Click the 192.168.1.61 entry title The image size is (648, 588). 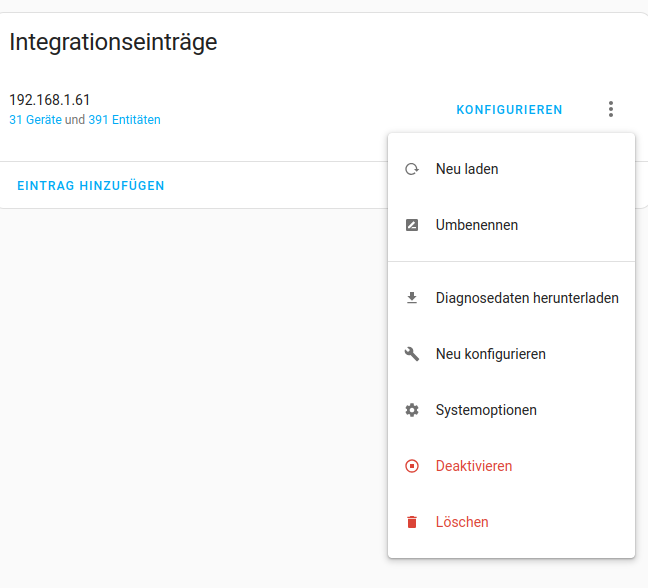pos(50,100)
